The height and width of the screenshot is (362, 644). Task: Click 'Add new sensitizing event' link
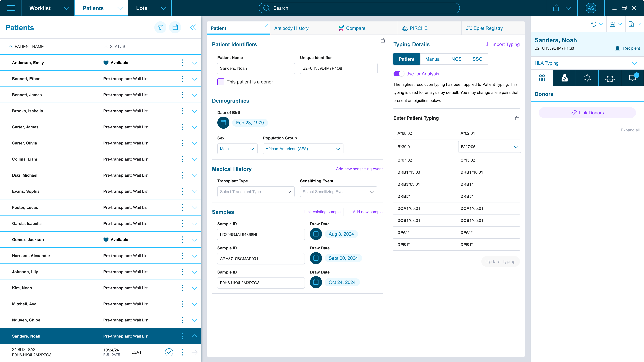click(359, 169)
